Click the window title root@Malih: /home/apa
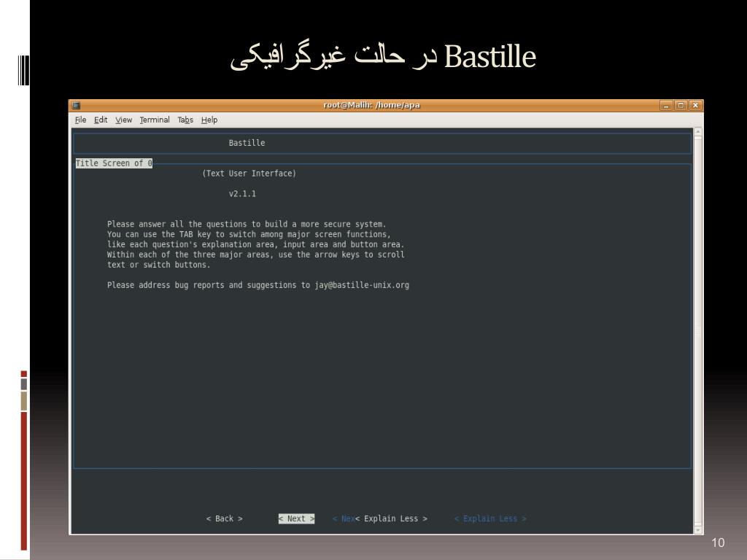 (x=371, y=105)
